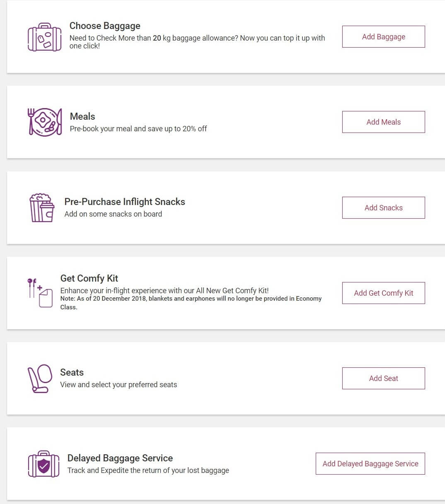The width and height of the screenshot is (445, 504).
Task: Click Add Delayed Baggage Service button
Action: click(370, 463)
